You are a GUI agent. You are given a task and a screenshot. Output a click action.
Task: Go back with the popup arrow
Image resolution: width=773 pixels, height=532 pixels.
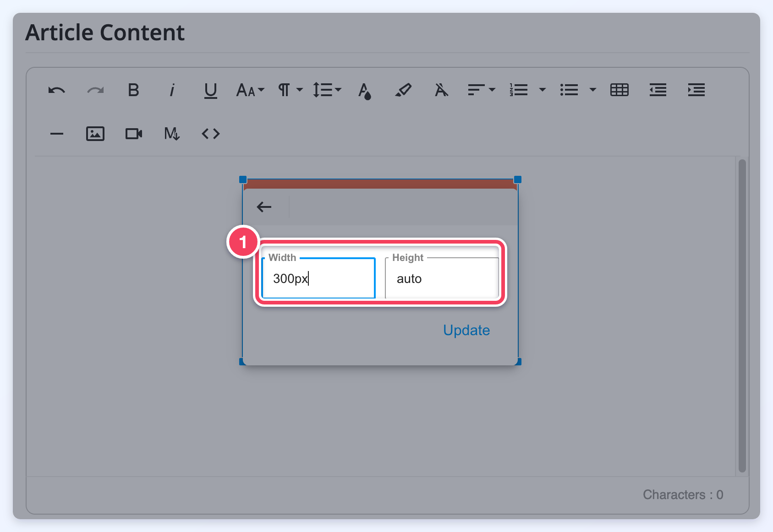[264, 207]
